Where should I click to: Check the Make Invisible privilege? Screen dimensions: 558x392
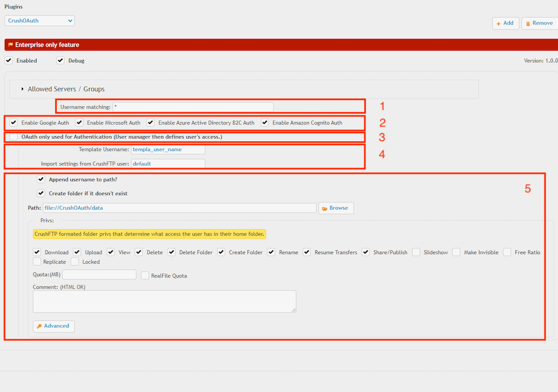pyautogui.click(x=456, y=252)
